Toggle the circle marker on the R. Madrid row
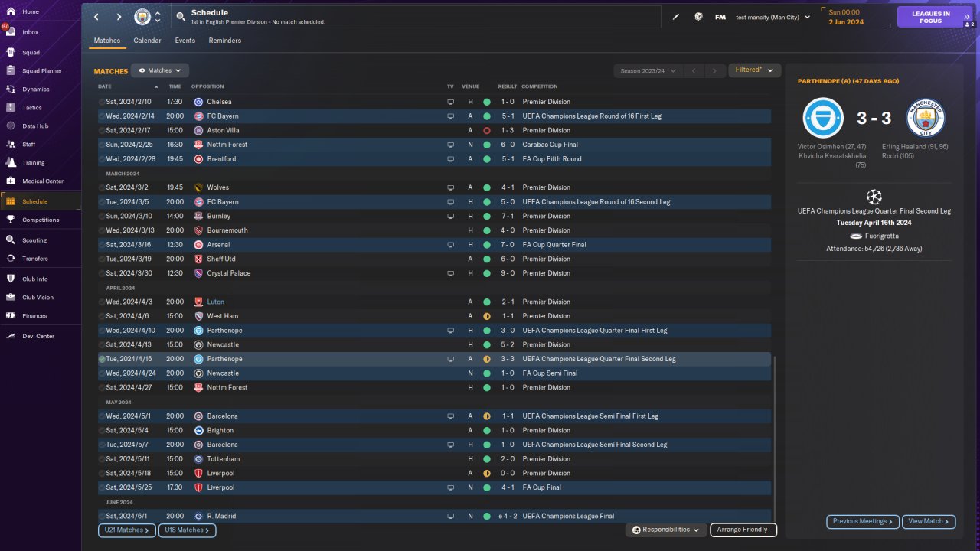980x551 pixels. click(102, 517)
